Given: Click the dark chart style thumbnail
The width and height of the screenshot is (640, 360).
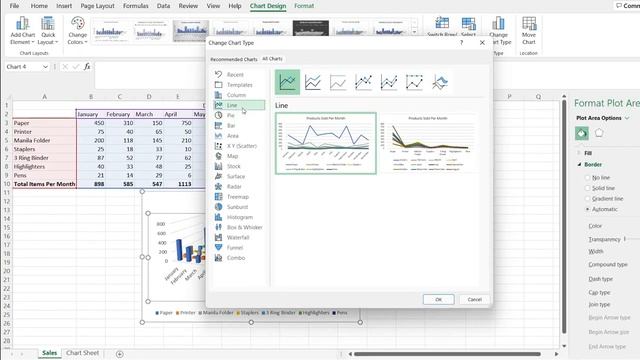Looking at the screenshot, I should coord(310,28).
